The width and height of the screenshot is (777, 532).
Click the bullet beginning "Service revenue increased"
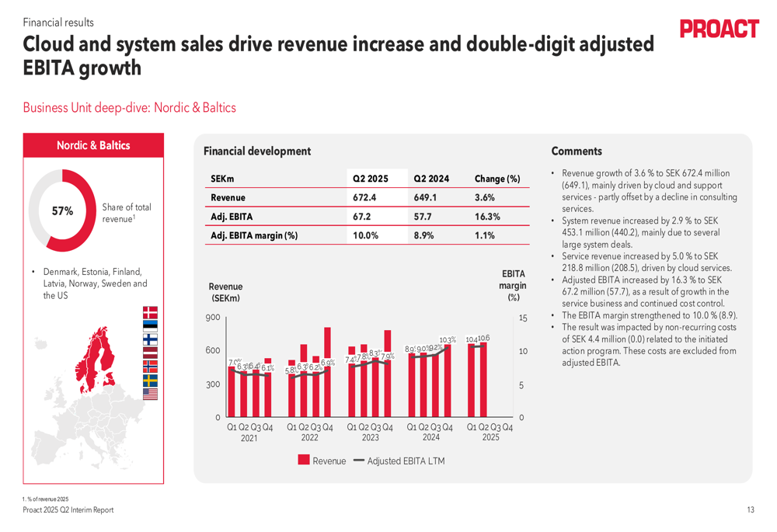tap(646, 262)
